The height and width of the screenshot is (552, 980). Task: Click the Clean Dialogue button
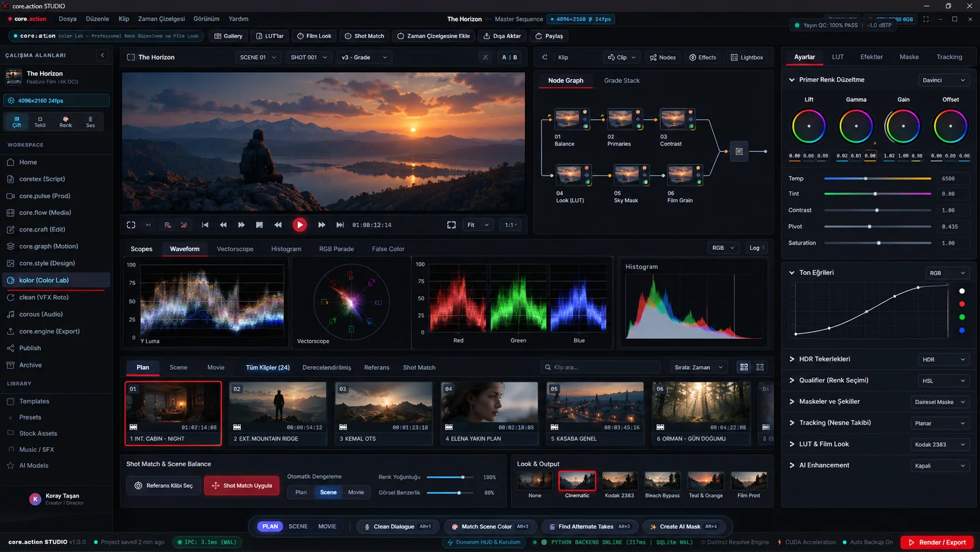point(397,527)
